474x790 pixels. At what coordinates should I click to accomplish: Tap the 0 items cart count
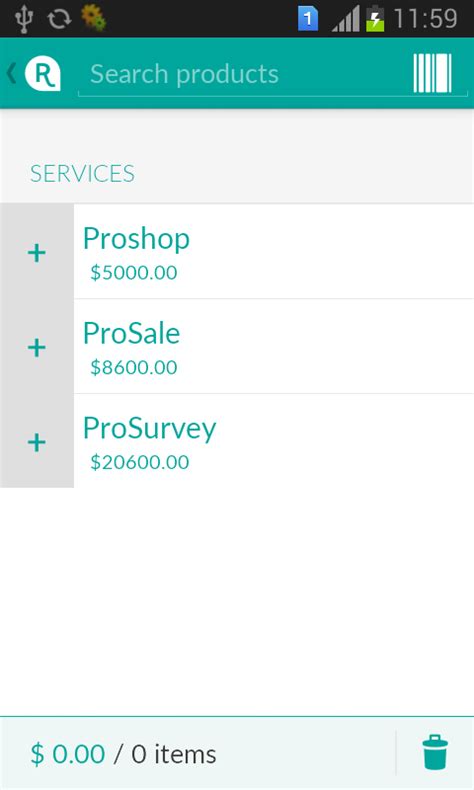click(174, 754)
